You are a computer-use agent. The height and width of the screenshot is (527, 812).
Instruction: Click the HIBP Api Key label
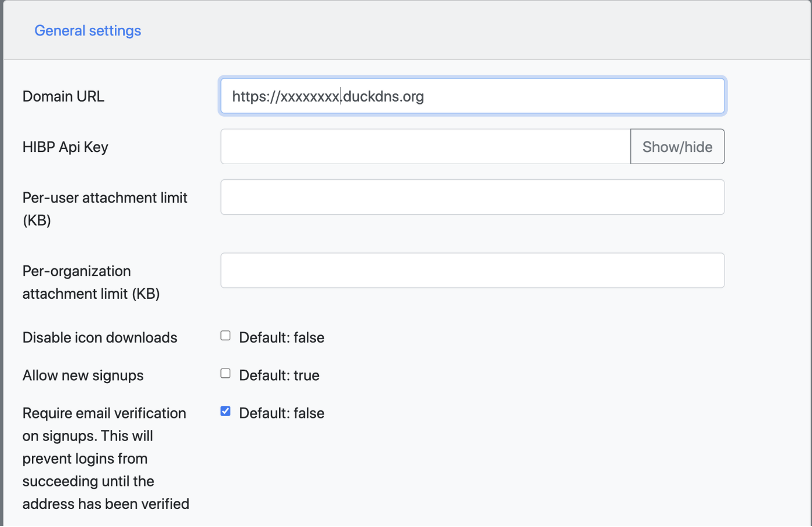coord(65,147)
